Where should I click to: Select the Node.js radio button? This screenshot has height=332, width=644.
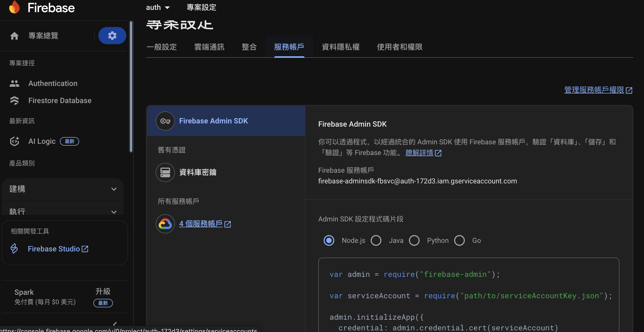click(329, 240)
